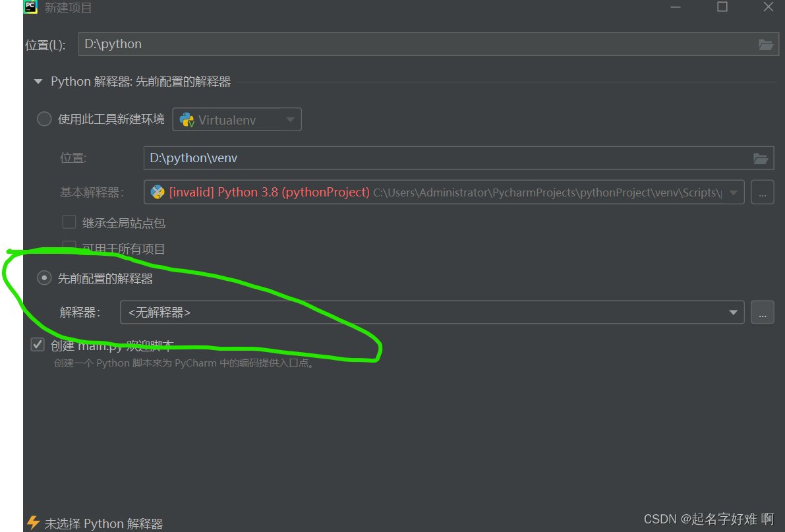Click the 基本解释器: label
The width and height of the screenshot is (785, 532).
[x=92, y=192]
